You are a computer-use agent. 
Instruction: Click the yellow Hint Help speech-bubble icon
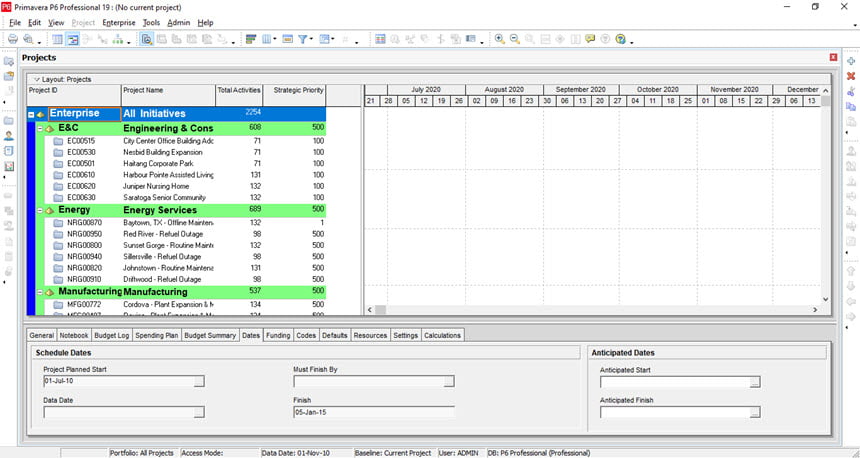tap(590, 39)
